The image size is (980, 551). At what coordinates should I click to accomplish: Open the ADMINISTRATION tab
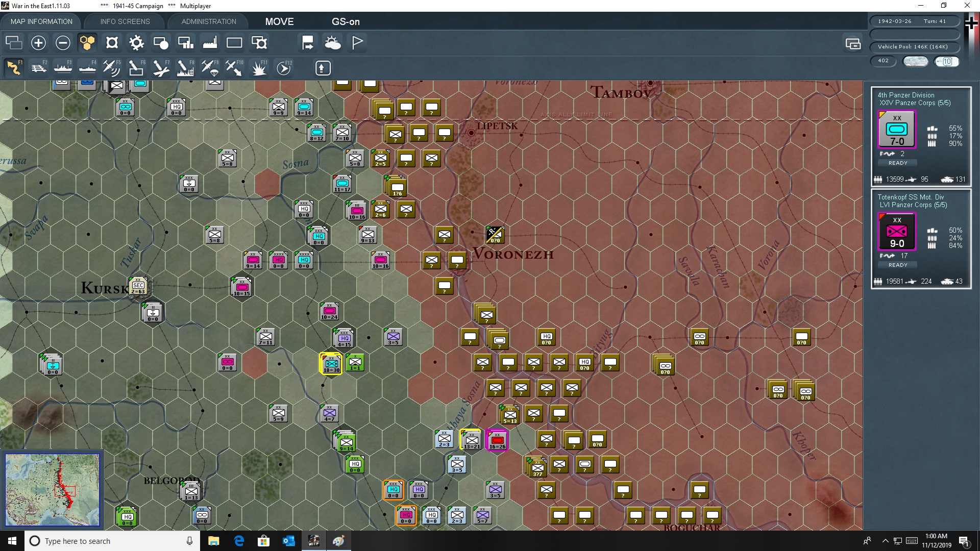(x=209, y=21)
